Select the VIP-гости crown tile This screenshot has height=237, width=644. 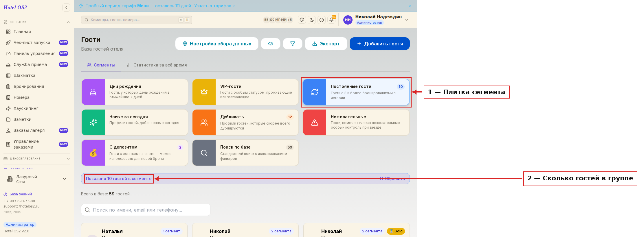(245, 92)
